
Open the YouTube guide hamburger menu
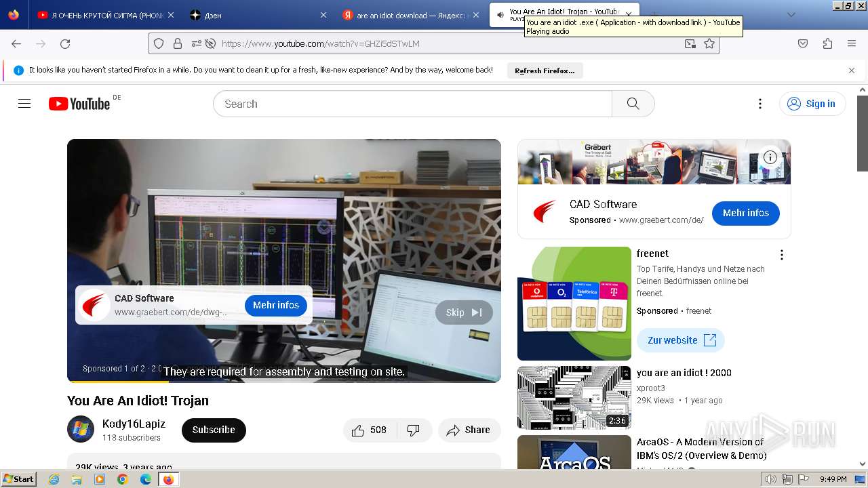[24, 104]
